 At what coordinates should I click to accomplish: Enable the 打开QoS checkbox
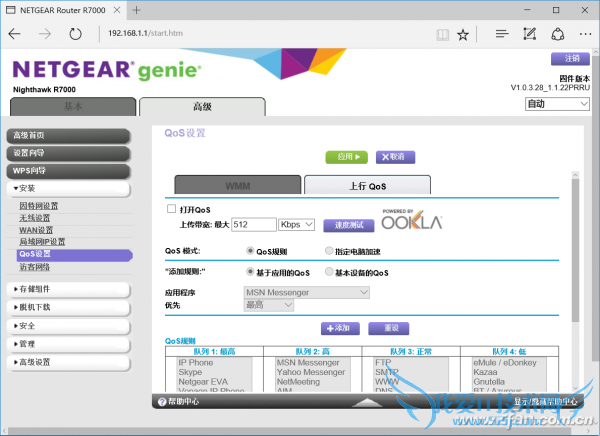(x=171, y=209)
